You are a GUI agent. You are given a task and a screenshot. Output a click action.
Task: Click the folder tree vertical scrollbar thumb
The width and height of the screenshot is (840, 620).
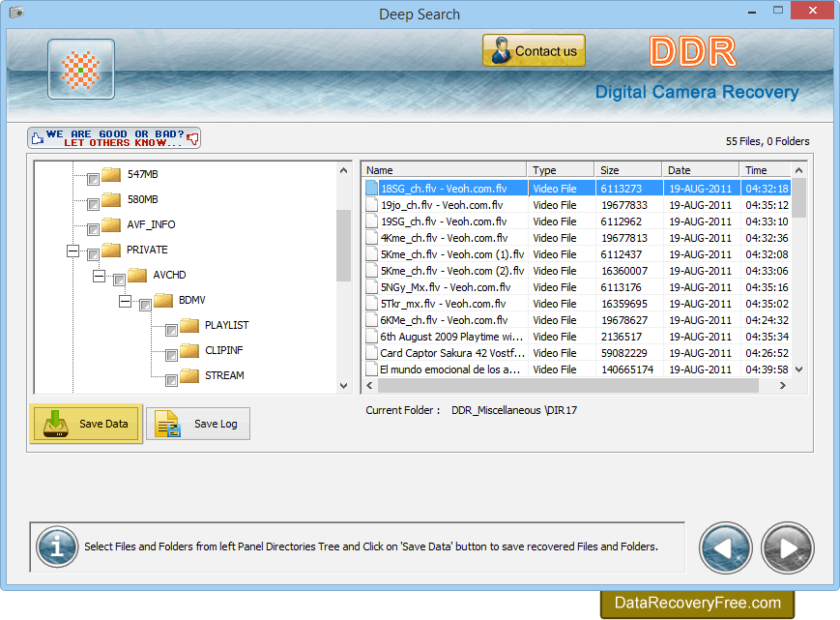(x=343, y=246)
